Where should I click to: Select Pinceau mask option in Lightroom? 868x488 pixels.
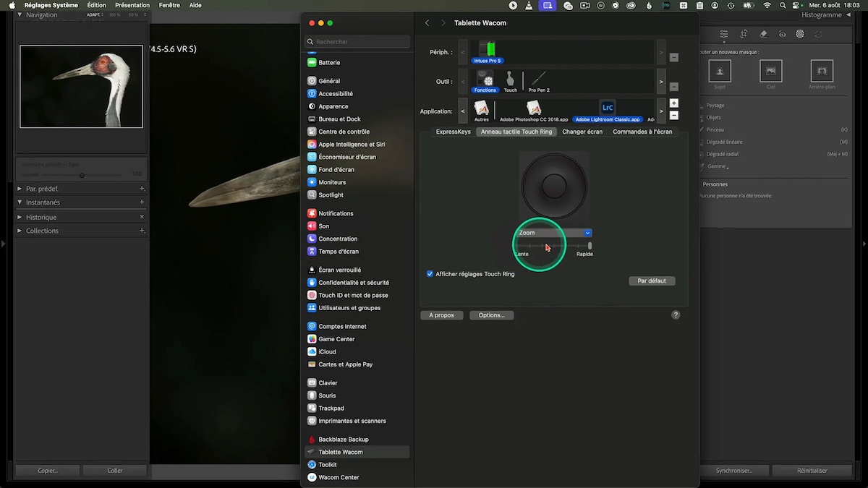715,129
